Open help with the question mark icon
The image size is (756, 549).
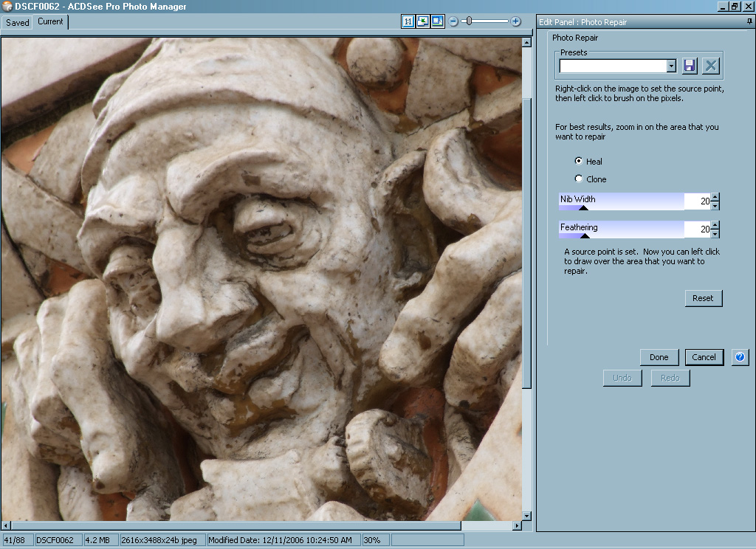pyautogui.click(x=740, y=357)
